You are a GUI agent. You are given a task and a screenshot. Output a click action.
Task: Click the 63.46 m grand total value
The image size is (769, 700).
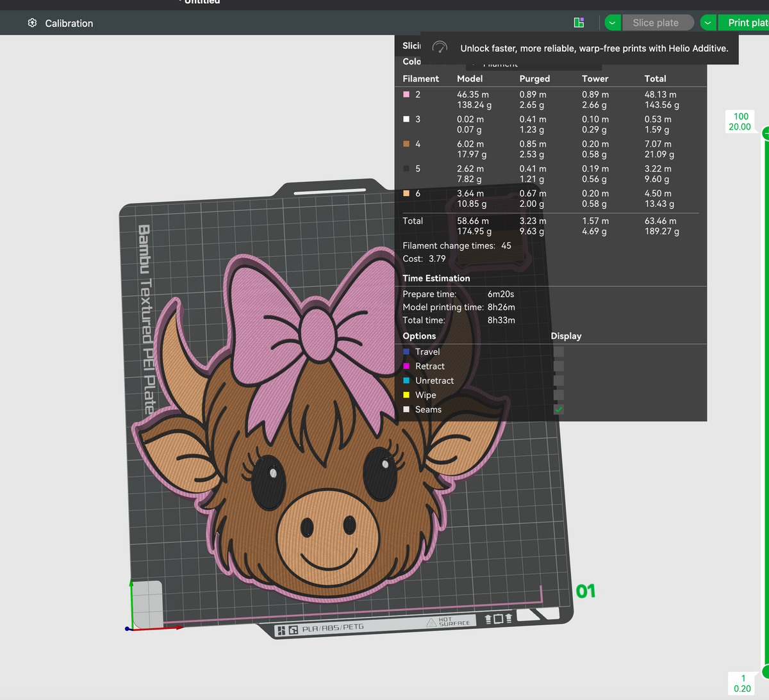pos(661,221)
